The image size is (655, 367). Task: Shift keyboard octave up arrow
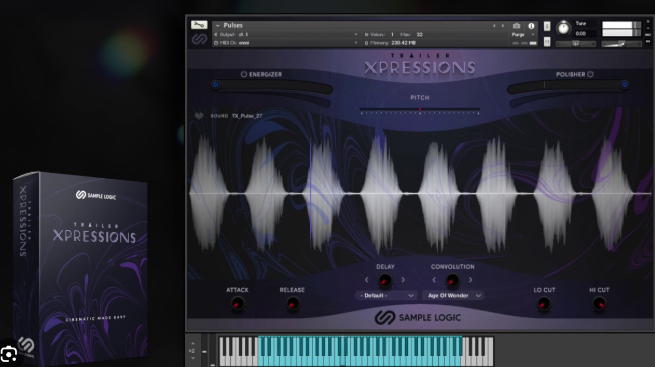(x=193, y=344)
